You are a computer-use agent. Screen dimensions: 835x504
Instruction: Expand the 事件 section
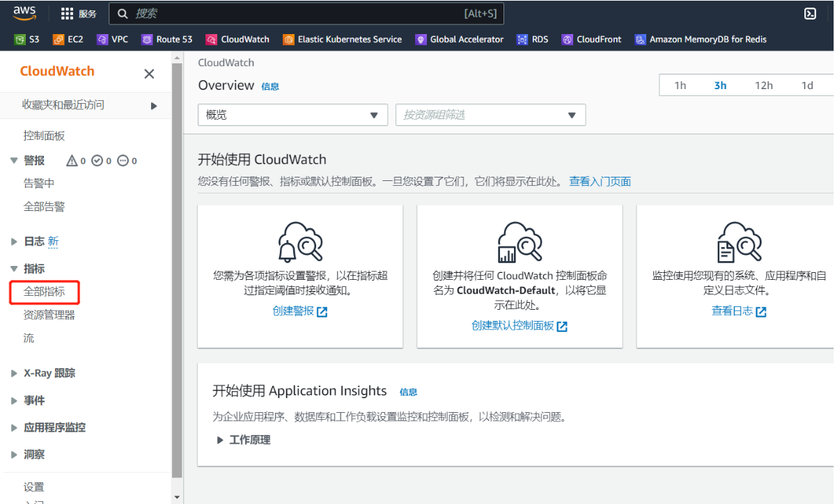(15, 401)
